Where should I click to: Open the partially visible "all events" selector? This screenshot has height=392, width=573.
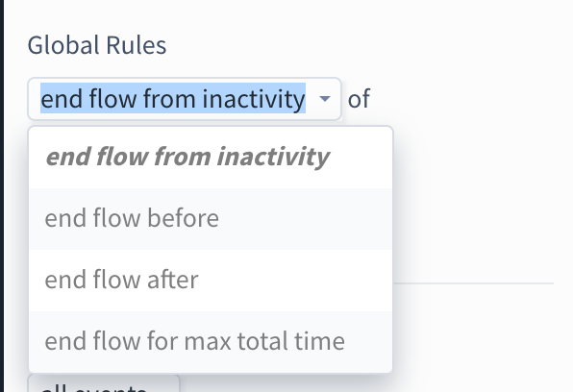pos(104,383)
